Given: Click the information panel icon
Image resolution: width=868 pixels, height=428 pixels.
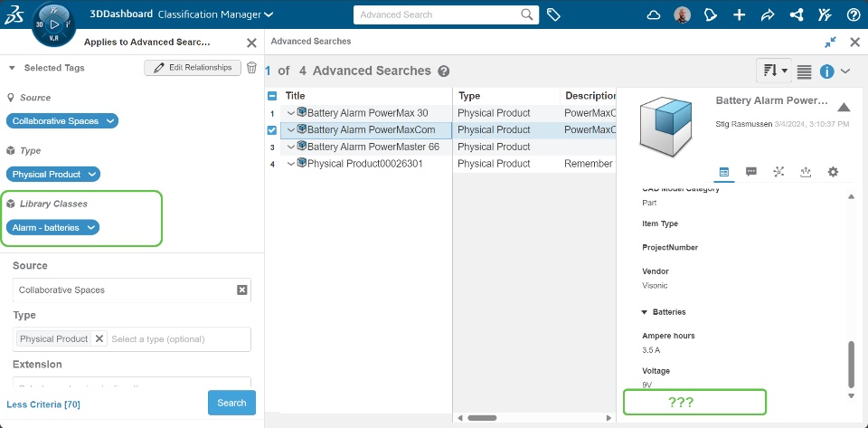Looking at the screenshot, I should click(x=826, y=71).
